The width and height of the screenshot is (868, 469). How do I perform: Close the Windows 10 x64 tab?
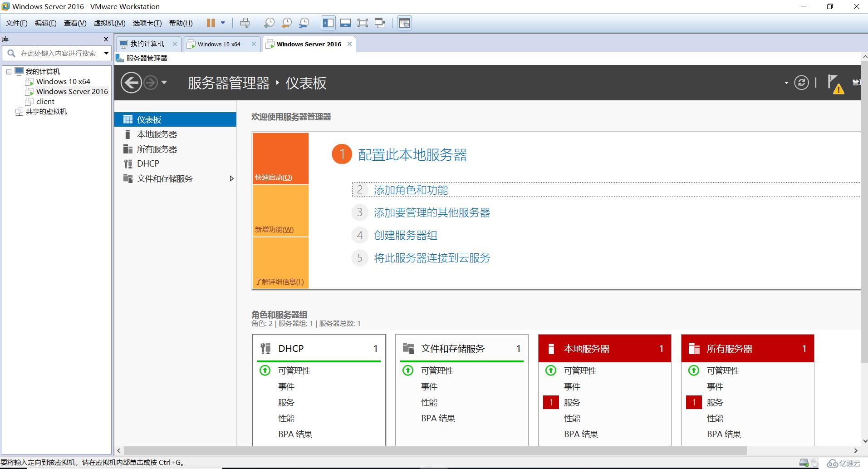pyautogui.click(x=254, y=44)
